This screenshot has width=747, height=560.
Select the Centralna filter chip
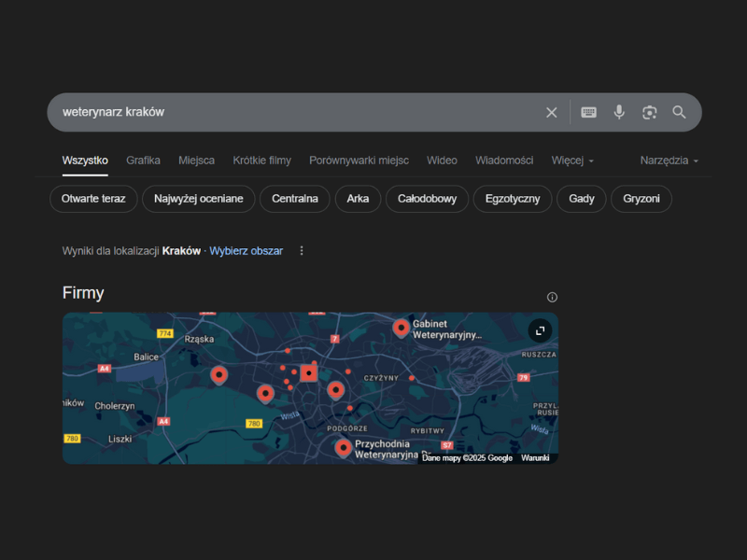294,199
